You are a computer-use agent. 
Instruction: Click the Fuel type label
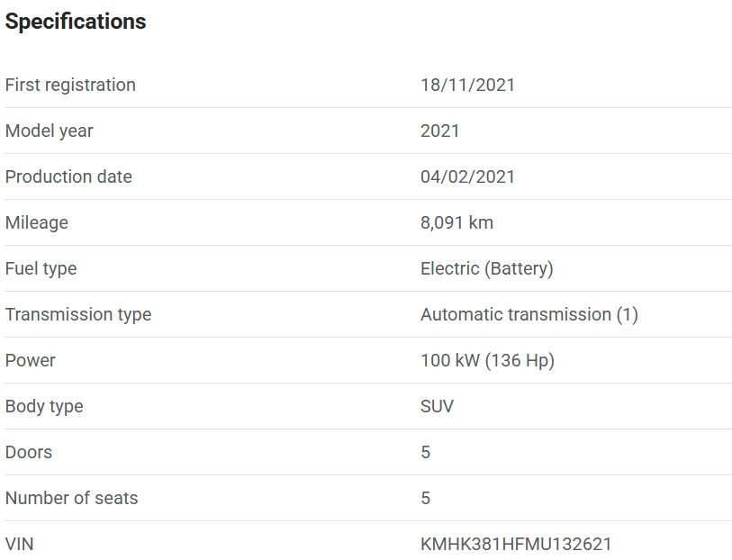click(41, 268)
